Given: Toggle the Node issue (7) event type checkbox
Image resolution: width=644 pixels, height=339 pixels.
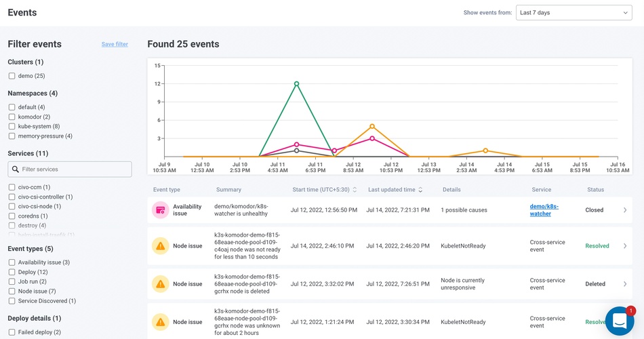Looking at the screenshot, I should pos(12,292).
